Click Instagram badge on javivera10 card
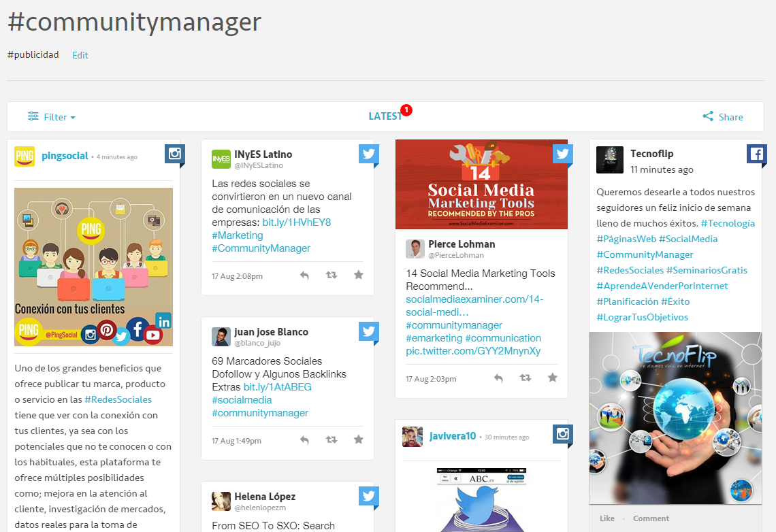Image resolution: width=776 pixels, height=532 pixels. click(x=563, y=434)
